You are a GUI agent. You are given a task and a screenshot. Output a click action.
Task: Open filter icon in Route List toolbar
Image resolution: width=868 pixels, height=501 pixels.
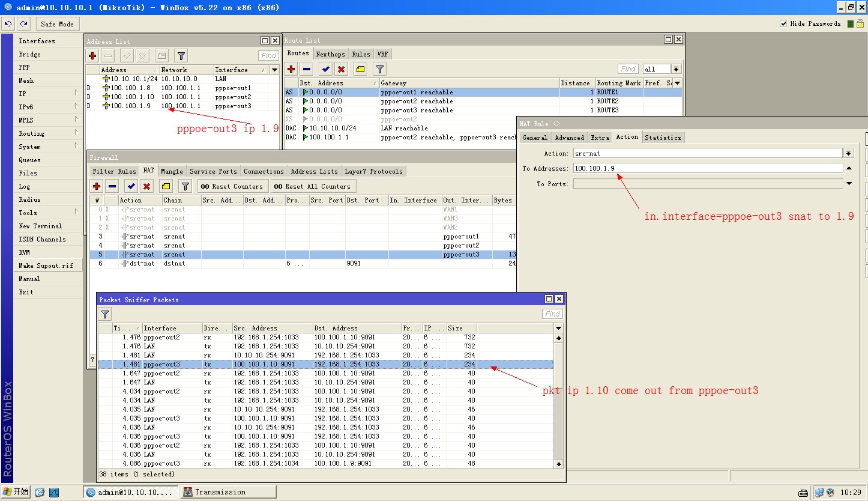379,69
